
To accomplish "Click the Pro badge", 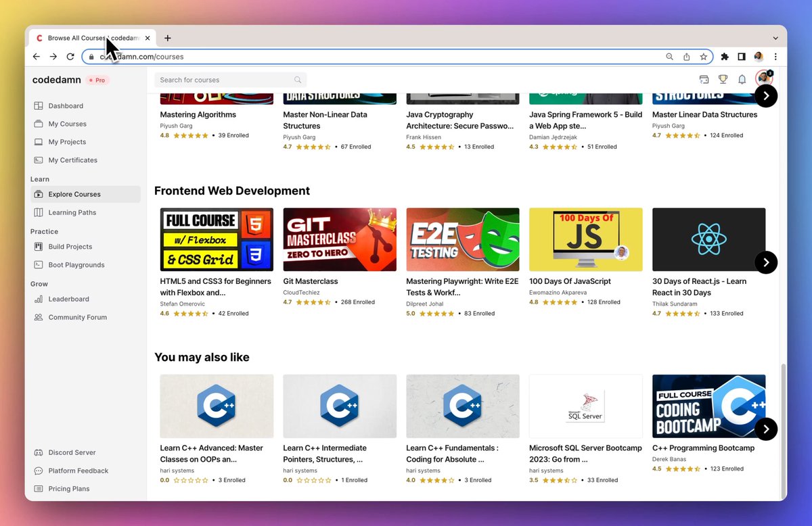I will pos(97,80).
